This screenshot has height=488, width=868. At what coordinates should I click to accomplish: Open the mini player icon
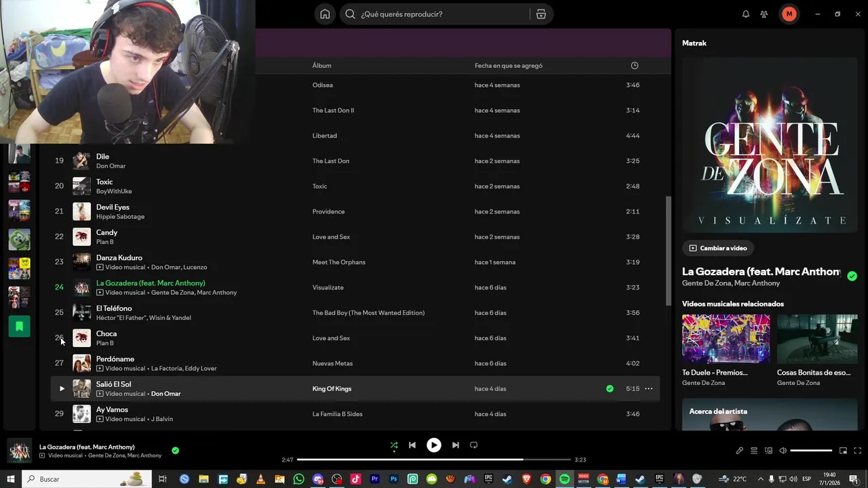[844, 451]
